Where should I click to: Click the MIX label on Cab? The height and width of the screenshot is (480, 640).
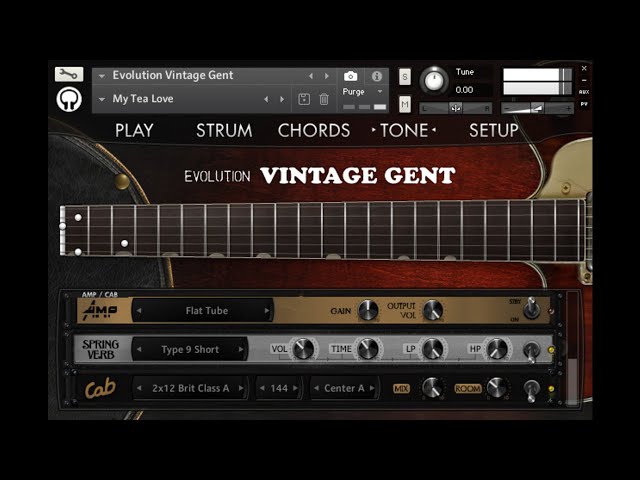click(401, 389)
